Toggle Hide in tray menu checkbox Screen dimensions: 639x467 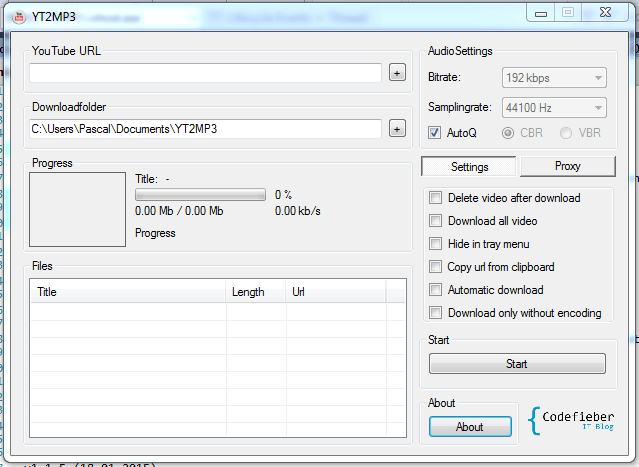coord(435,244)
